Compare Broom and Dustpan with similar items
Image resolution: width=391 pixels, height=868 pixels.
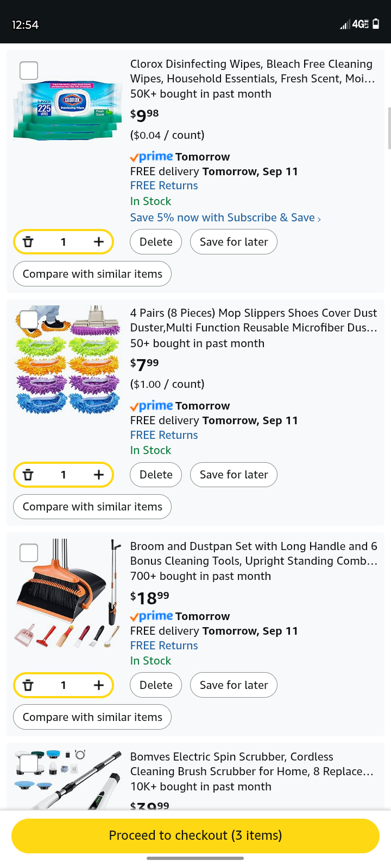pyautogui.click(x=92, y=717)
